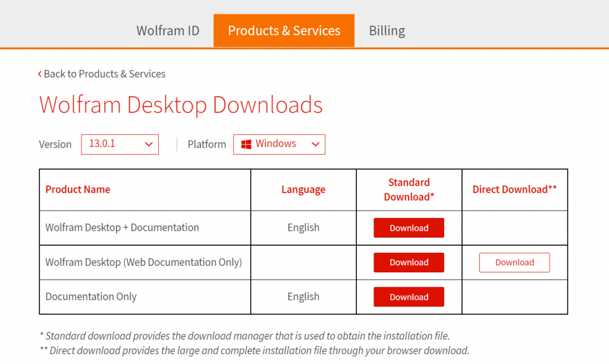Start standard download for Web Documentation Only
The image size is (609, 364).
coord(409,262)
